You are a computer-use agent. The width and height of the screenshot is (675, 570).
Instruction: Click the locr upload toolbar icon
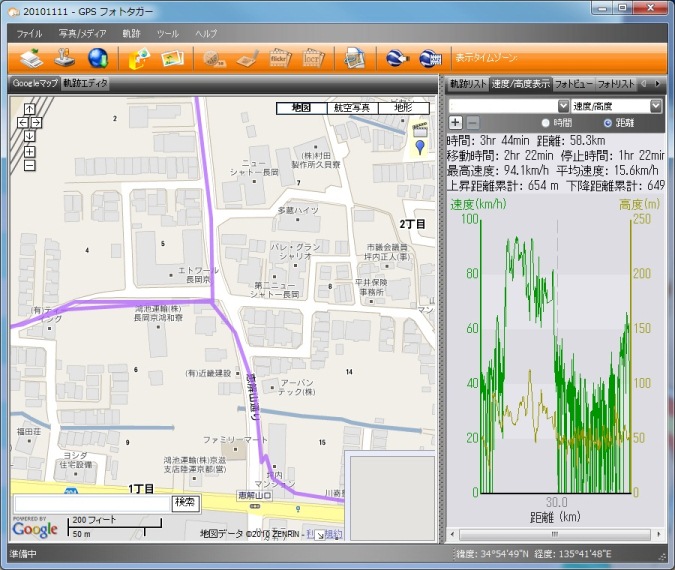click(x=313, y=59)
